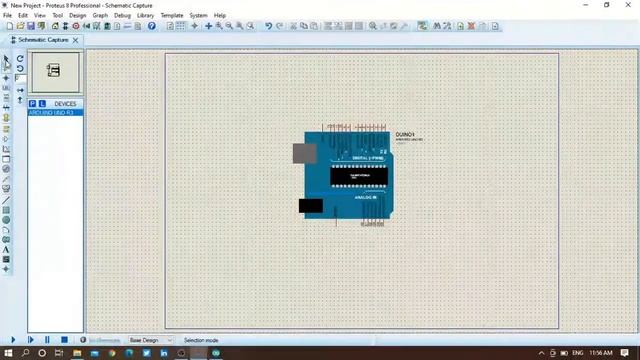Select ARDUINO UNO R3 in Devices list
Viewport: 640px width, 360px height.
(56, 112)
